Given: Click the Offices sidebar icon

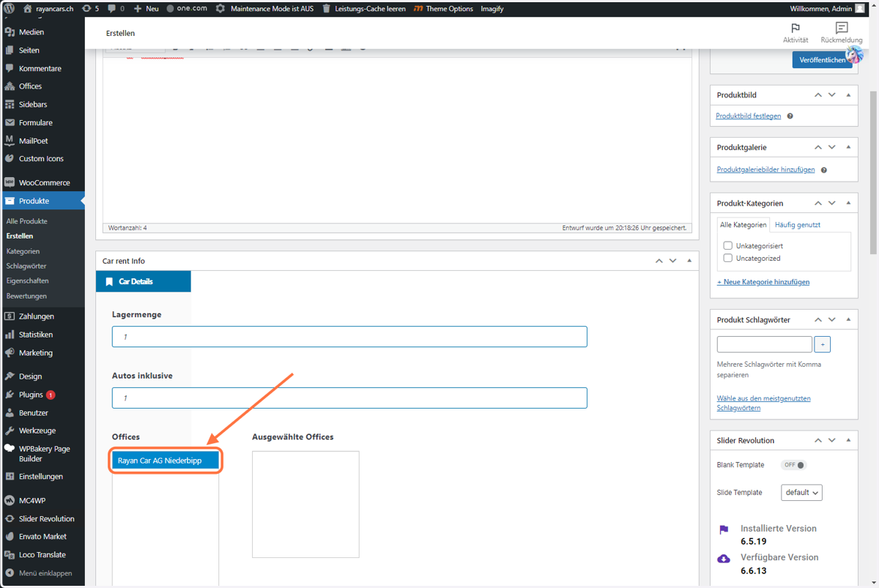Looking at the screenshot, I should click(x=10, y=86).
